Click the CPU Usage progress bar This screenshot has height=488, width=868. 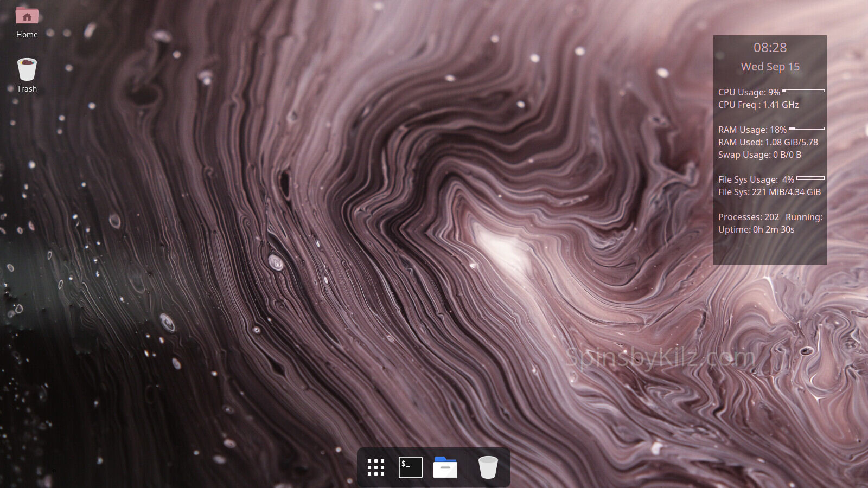point(803,91)
